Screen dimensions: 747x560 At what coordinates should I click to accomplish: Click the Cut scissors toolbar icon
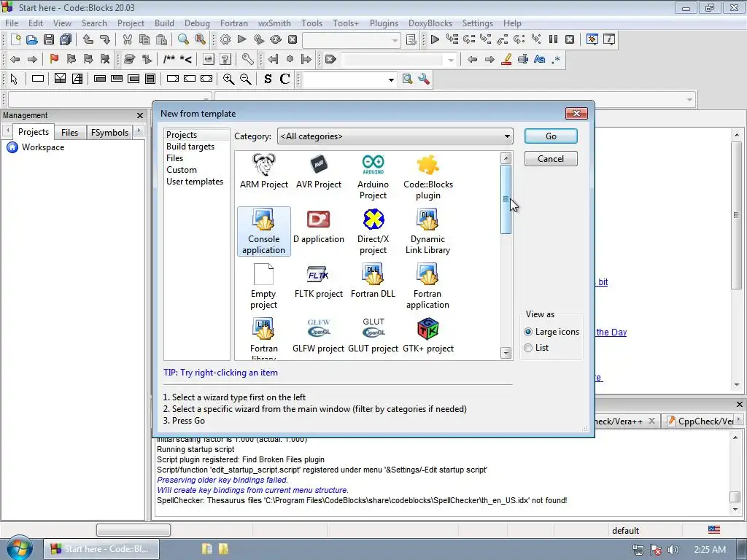pyautogui.click(x=127, y=39)
